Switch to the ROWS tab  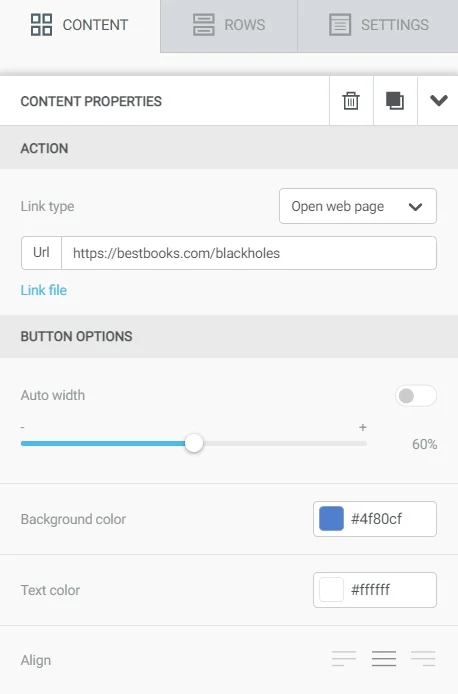(229, 26)
